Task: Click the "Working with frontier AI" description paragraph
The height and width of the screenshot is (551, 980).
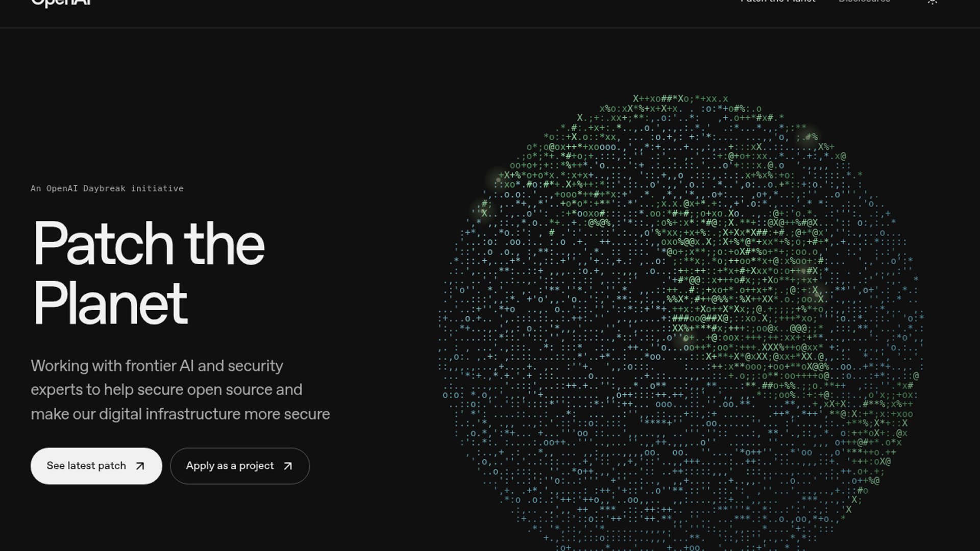Action: pyautogui.click(x=180, y=390)
